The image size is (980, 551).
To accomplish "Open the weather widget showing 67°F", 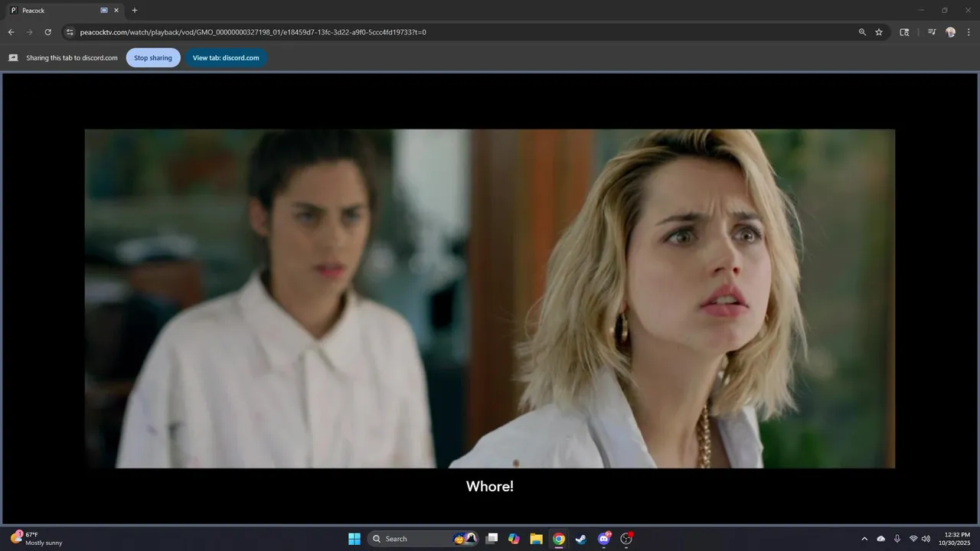I will pos(36,539).
